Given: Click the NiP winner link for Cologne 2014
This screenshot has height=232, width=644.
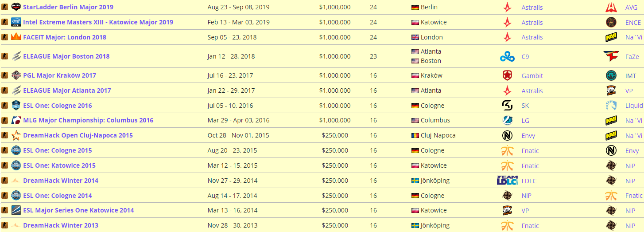Looking at the screenshot, I should point(526,196).
